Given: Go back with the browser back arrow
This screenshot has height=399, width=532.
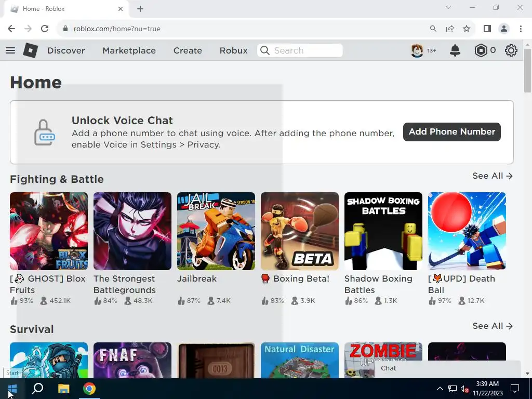Looking at the screenshot, I should [11, 29].
